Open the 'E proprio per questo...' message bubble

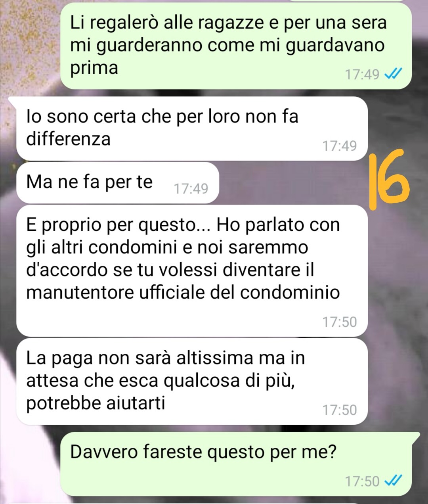192,270
